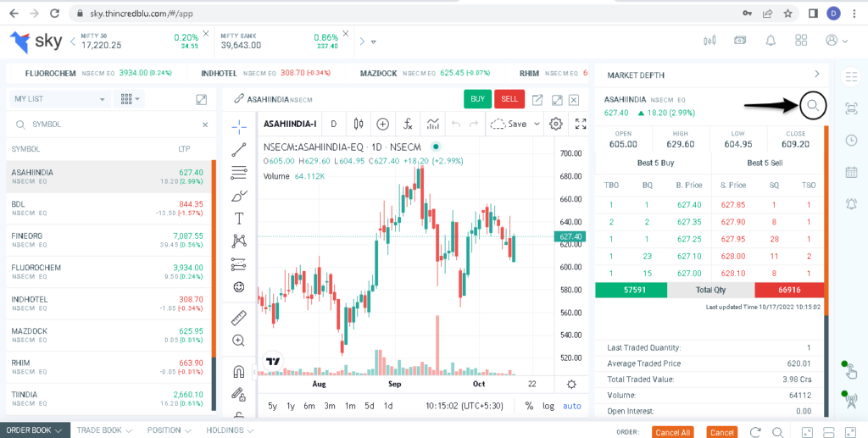Open the MY LIST dropdown

[60, 99]
